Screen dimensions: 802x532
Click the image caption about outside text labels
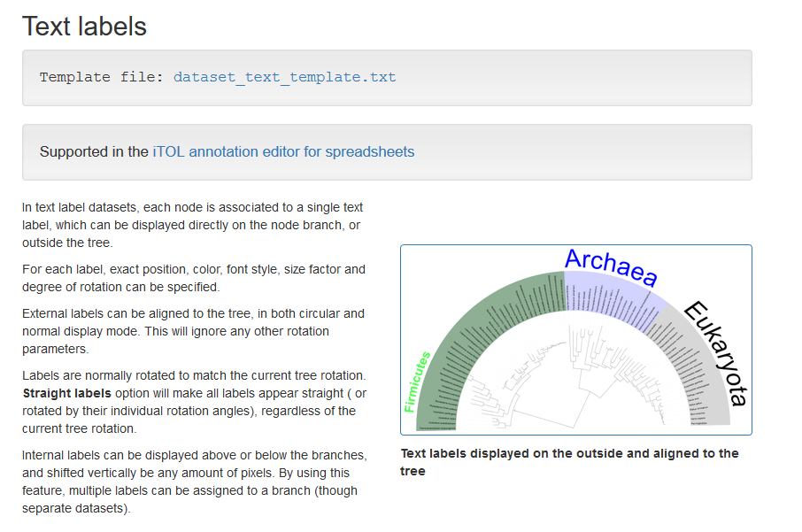coord(569,462)
